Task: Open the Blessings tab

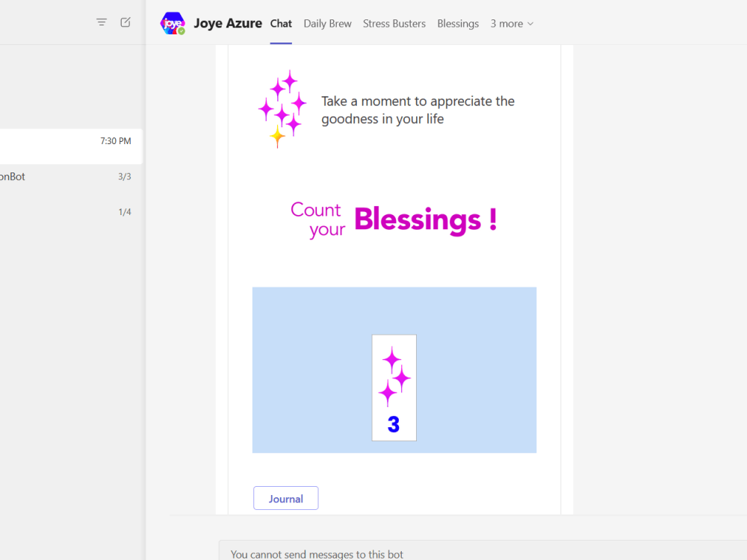Action: click(x=458, y=23)
